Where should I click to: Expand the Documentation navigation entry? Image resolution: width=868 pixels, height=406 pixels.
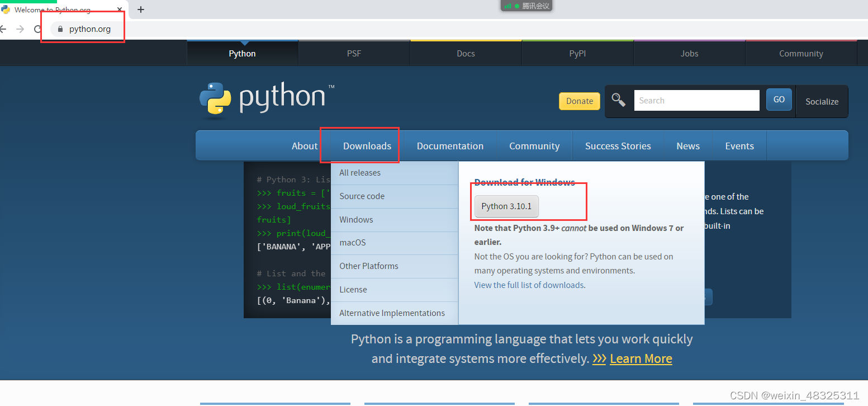point(450,145)
